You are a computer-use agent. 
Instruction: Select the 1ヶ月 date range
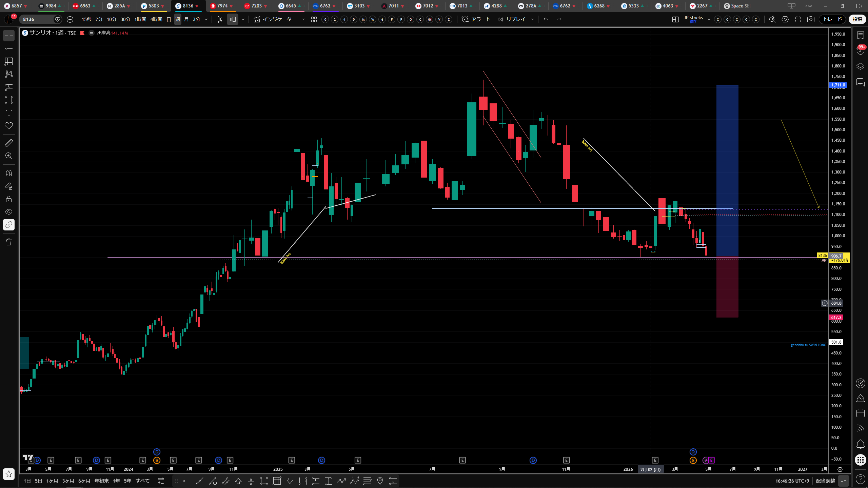tap(52, 481)
